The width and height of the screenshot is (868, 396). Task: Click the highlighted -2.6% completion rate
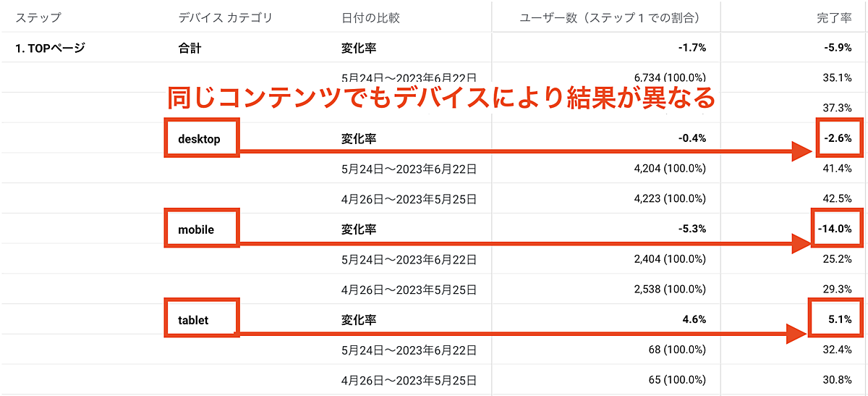tap(838, 138)
